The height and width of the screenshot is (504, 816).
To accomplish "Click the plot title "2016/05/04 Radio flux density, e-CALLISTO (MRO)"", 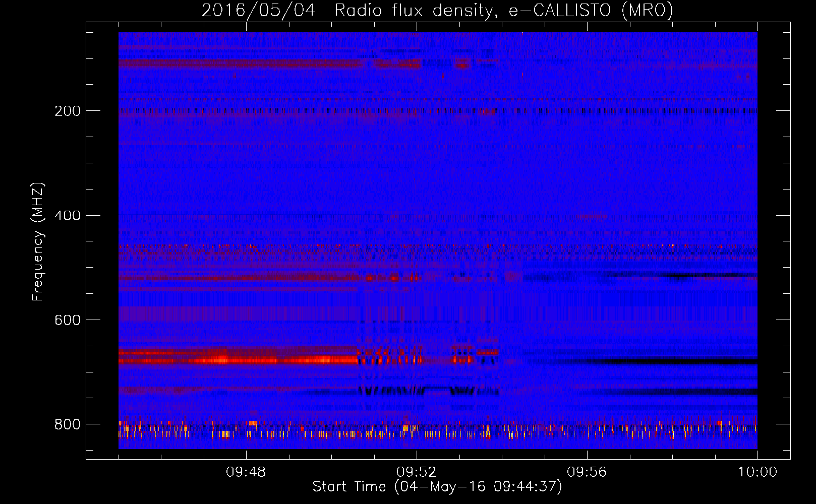I will [x=437, y=10].
